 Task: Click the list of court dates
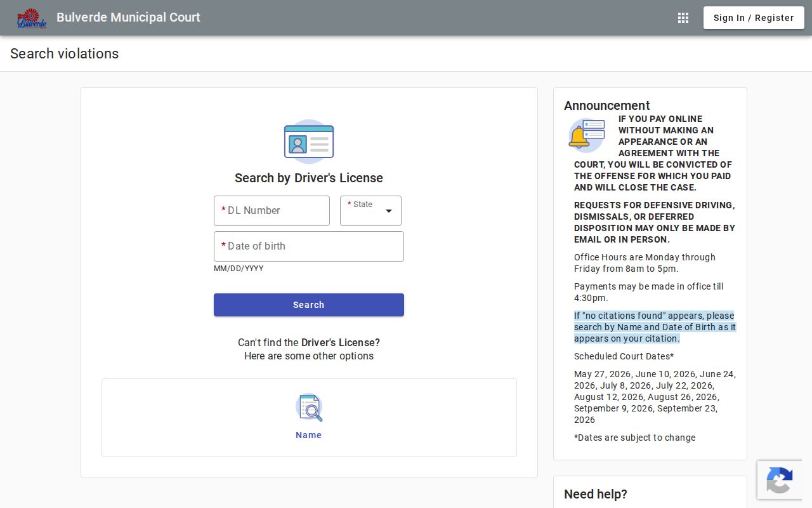point(655,397)
